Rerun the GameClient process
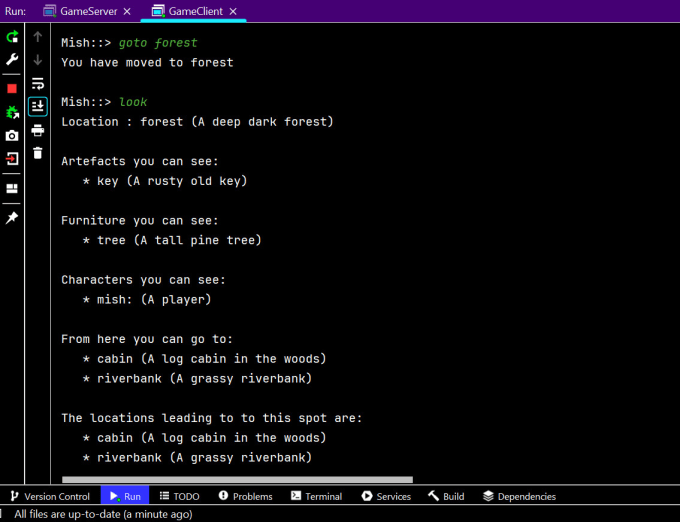680x522 pixels. 12,36
